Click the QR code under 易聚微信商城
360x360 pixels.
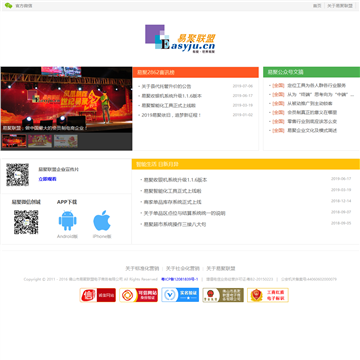coord(26,222)
